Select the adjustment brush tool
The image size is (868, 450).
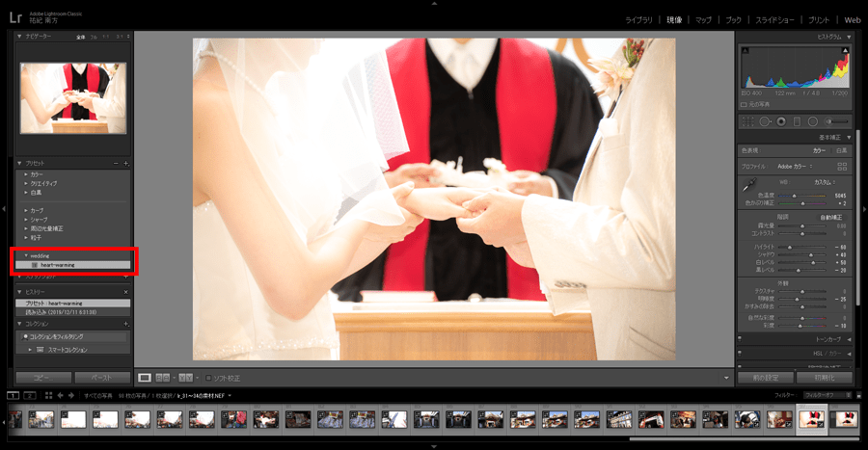click(x=836, y=121)
